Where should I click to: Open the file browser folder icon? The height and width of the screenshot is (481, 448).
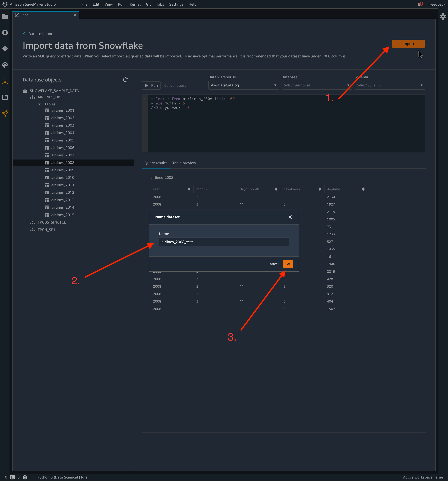click(x=5, y=16)
